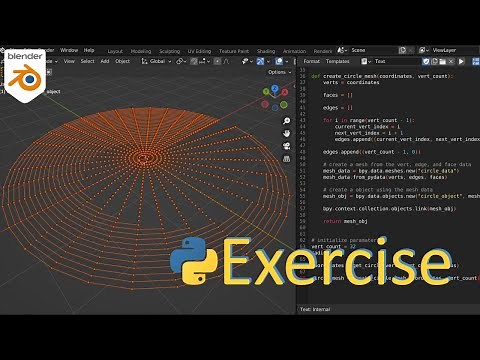Click the Text datablock name field
480x360 pixels.
click(396, 61)
